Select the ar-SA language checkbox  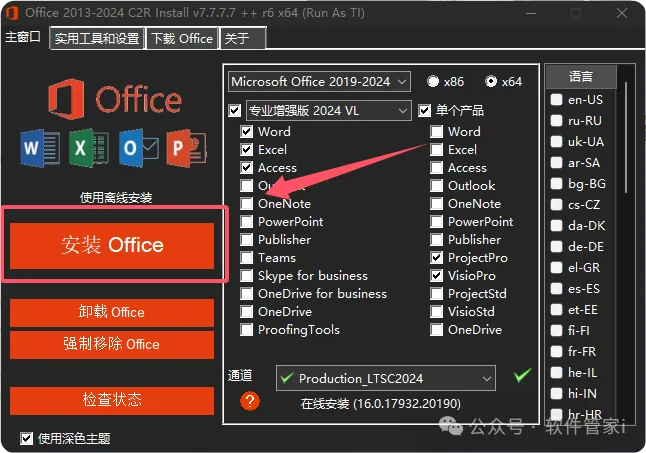[557, 162]
